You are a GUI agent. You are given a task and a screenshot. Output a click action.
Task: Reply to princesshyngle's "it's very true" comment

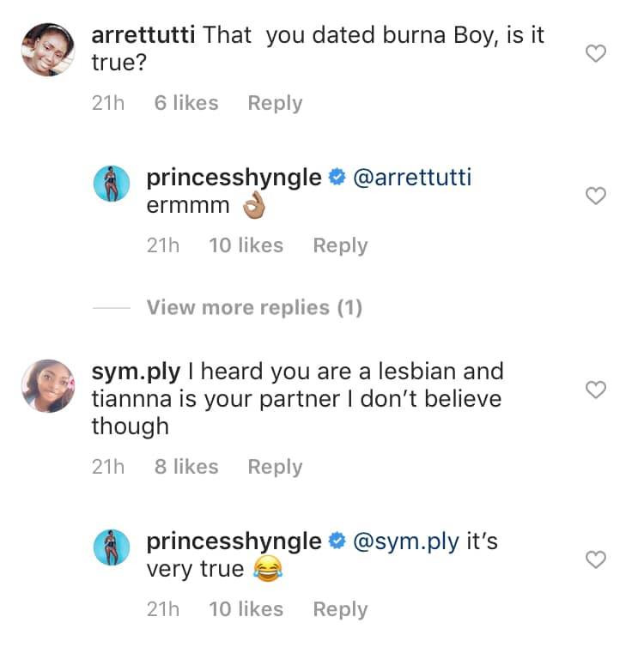click(340, 609)
